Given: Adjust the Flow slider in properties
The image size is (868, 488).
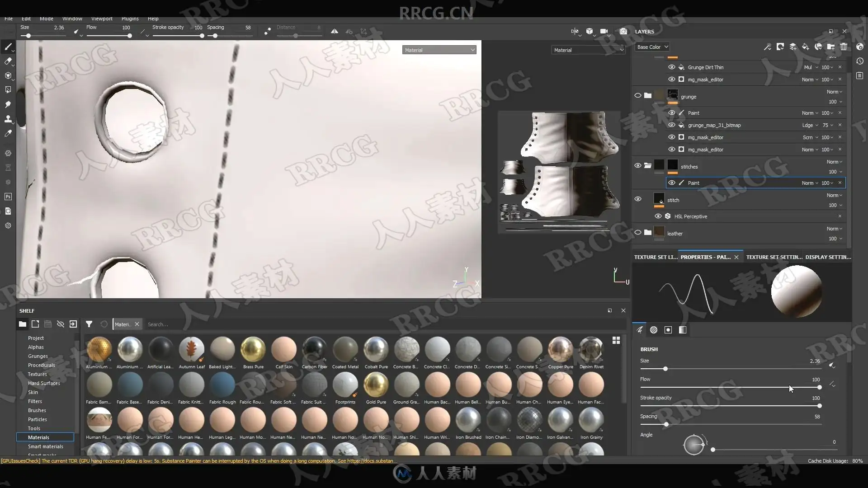Looking at the screenshot, I should 731,387.
